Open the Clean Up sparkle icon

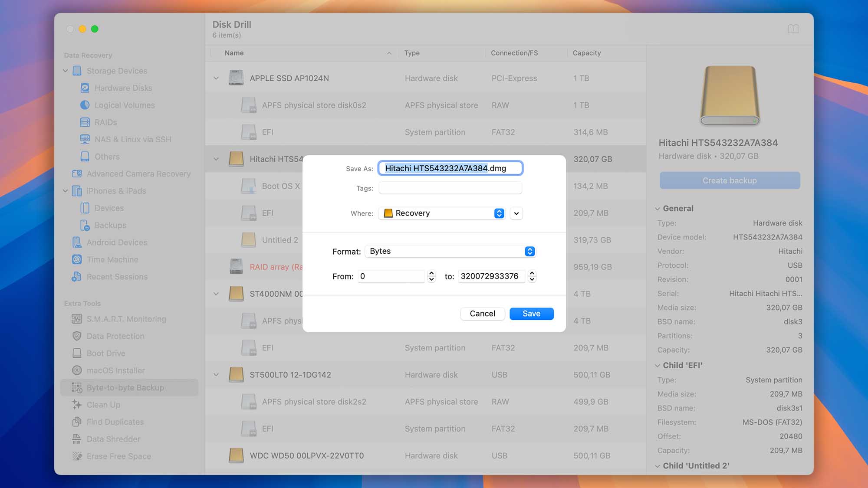(77, 405)
